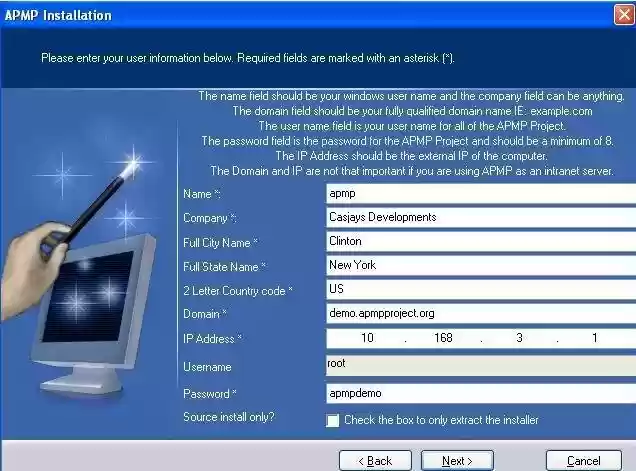This screenshot has height=471, width=636.
Task: Click the Password field showing apmpdemo
Action: (481, 393)
